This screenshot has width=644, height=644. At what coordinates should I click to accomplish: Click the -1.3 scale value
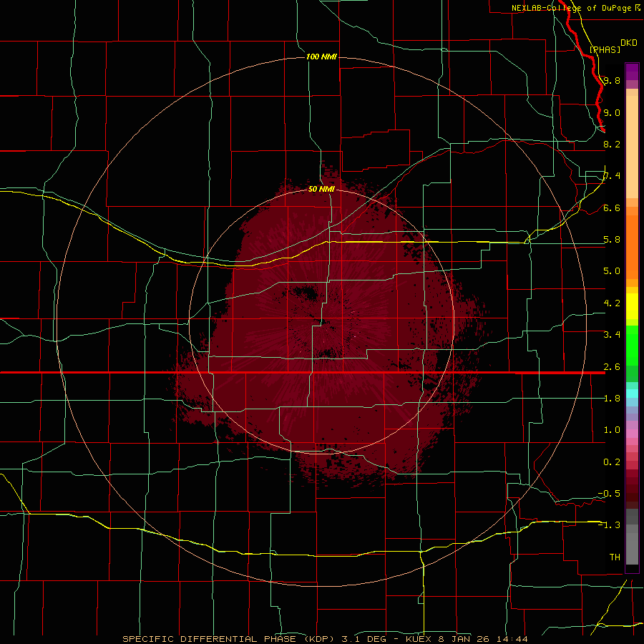tap(609, 525)
